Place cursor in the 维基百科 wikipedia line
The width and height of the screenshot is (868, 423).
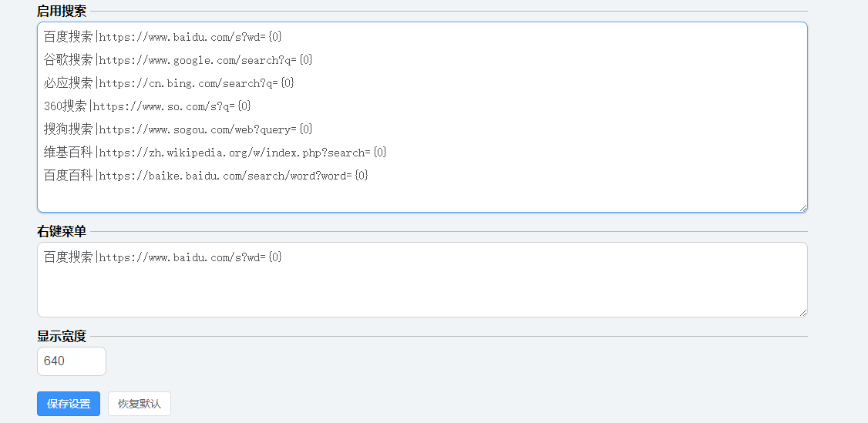(x=215, y=152)
